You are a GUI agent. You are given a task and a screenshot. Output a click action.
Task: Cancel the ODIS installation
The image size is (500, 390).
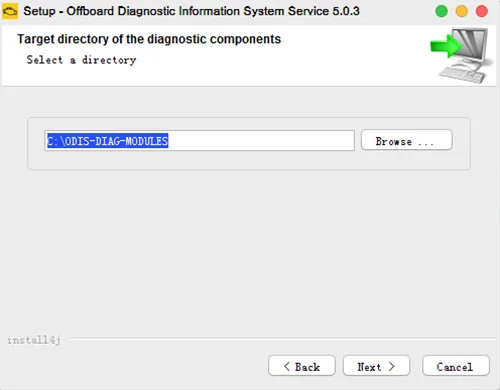[456, 366]
